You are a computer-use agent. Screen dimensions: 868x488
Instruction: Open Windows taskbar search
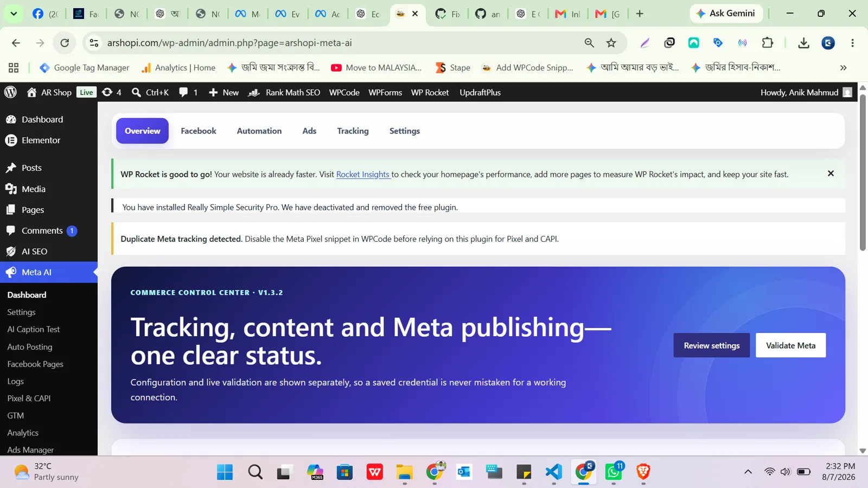coord(255,472)
